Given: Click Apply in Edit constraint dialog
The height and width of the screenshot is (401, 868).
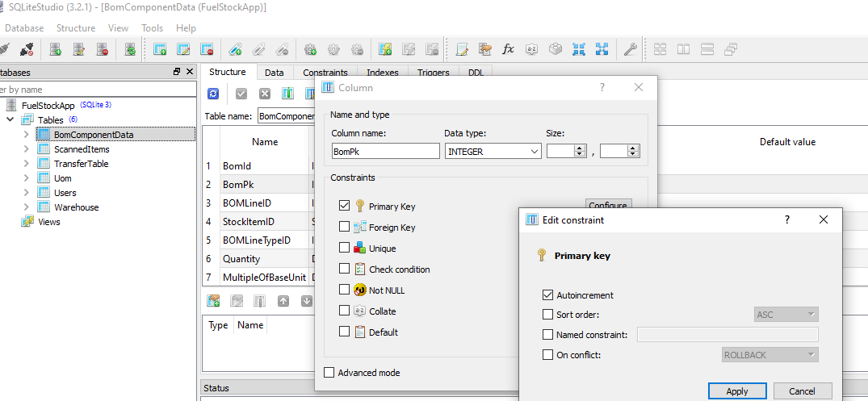Looking at the screenshot, I should pyautogui.click(x=737, y=391).
